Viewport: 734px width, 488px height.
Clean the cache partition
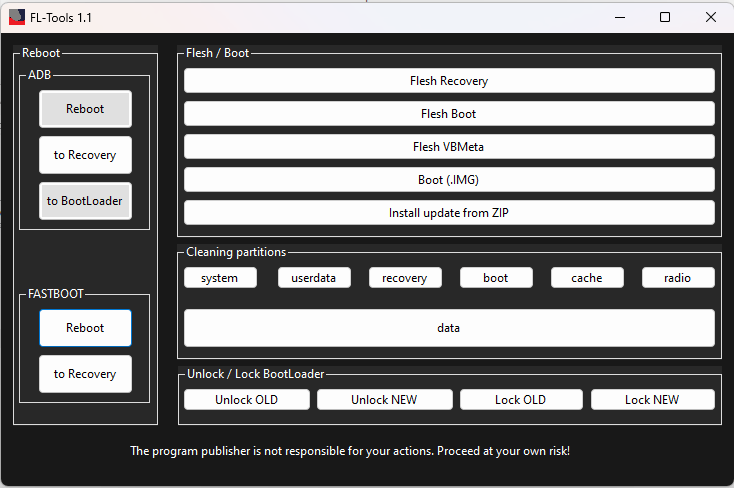[x=587, y=278]
